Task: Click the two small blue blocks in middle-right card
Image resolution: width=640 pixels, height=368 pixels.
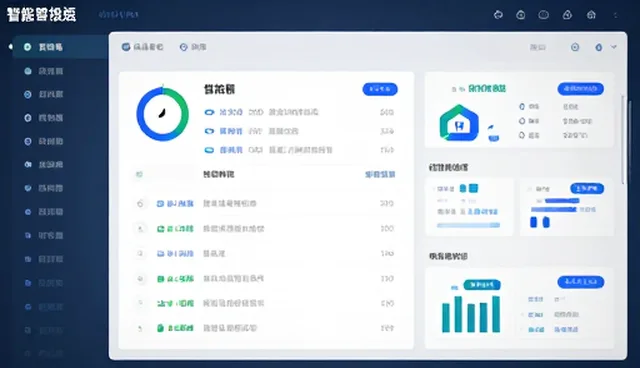Action: [x=540, y=222]
